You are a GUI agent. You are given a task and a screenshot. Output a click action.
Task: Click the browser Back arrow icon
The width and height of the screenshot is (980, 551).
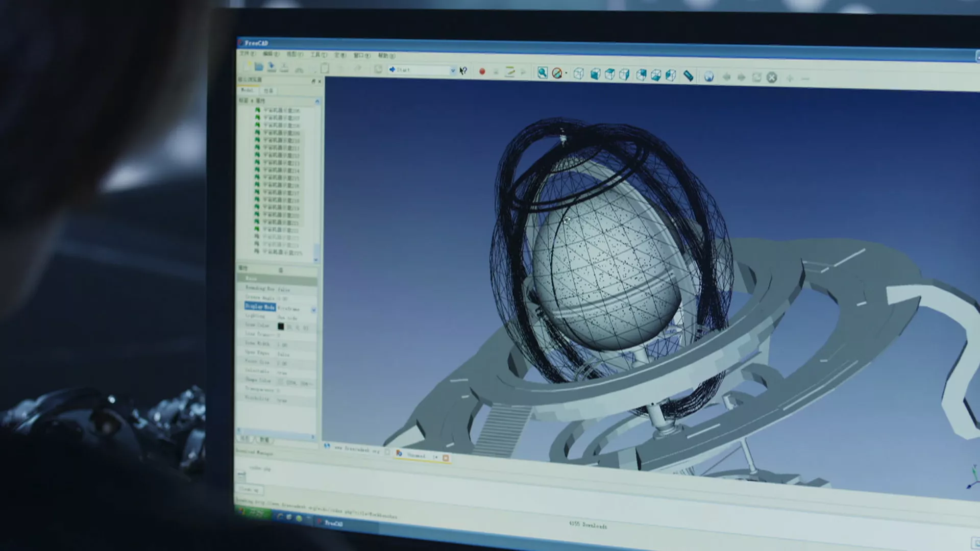pyautogui.click(x=726, y=78)
